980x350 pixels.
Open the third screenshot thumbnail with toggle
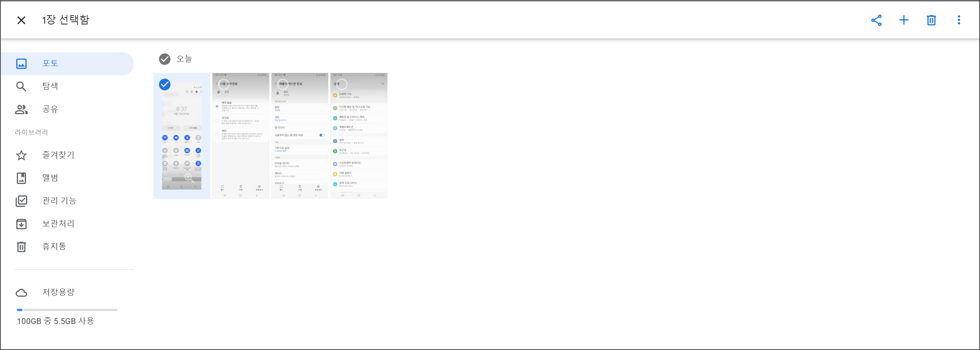300,136
